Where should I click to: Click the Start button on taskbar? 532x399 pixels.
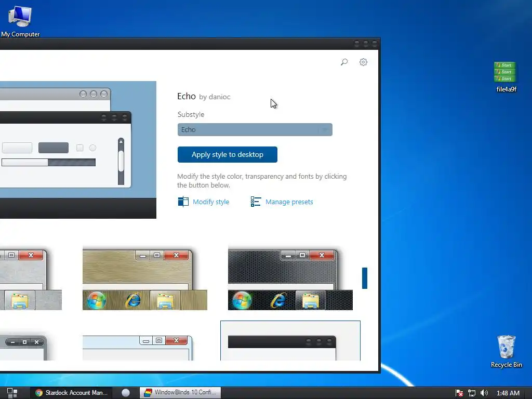click(x=12, y=393)
